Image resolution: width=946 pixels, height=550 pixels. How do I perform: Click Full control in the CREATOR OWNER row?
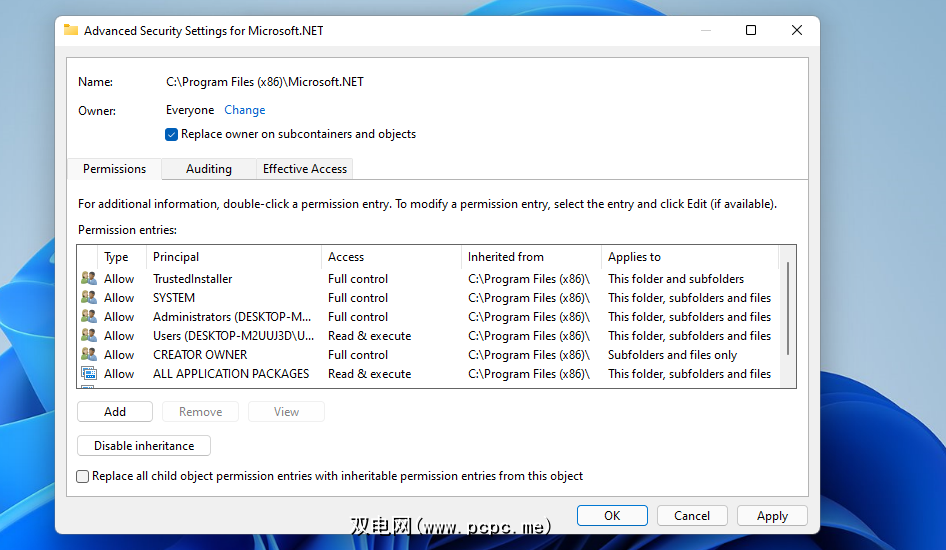[x=358, y=355]
